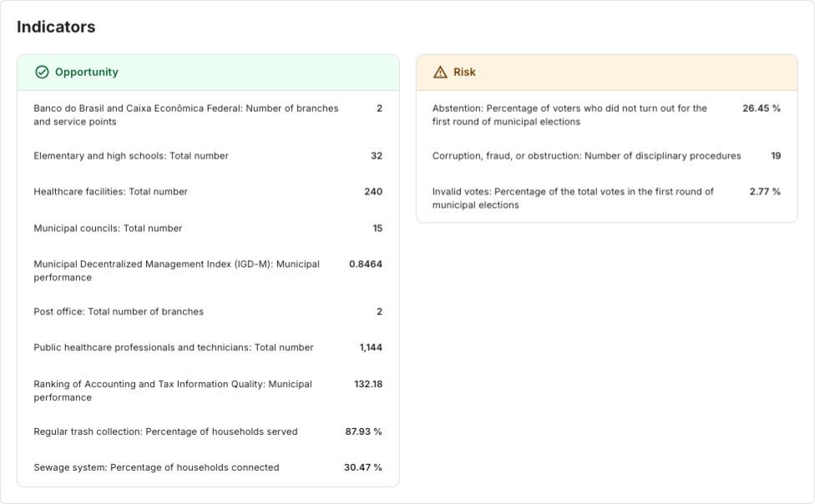The height and width of the screenshot is (504, 815).
Task: Click the 0.8464 IGD-M value
Action: [365, 264]
